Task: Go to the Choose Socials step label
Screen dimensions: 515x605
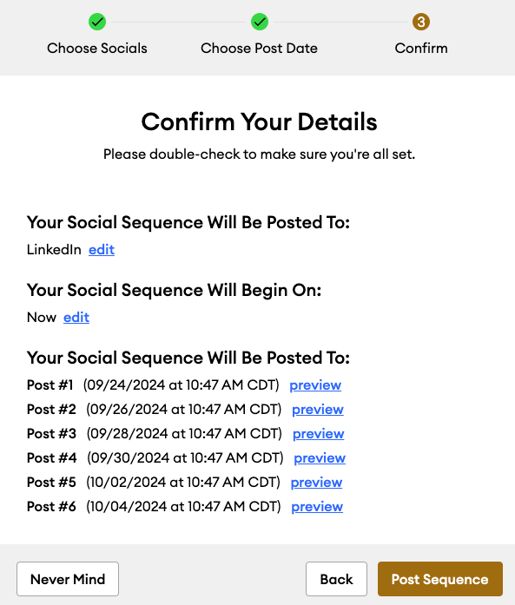Action: pyautogui.click(x=97, y=48)
